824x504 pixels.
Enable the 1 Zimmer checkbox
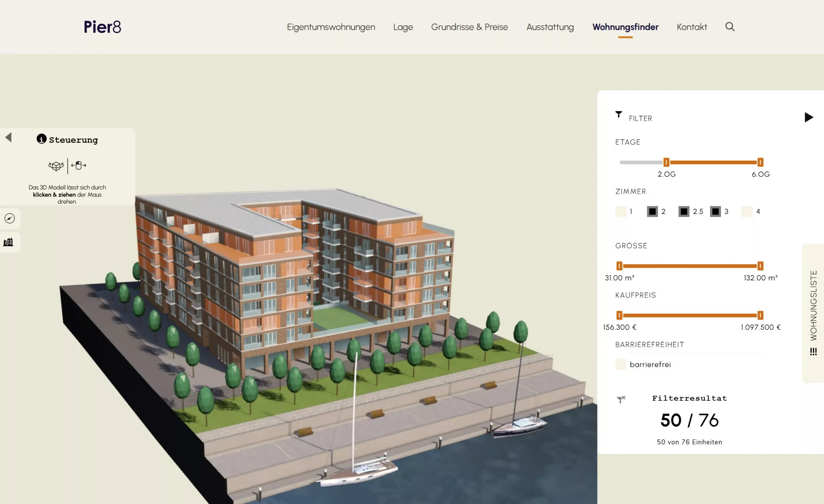621,212
